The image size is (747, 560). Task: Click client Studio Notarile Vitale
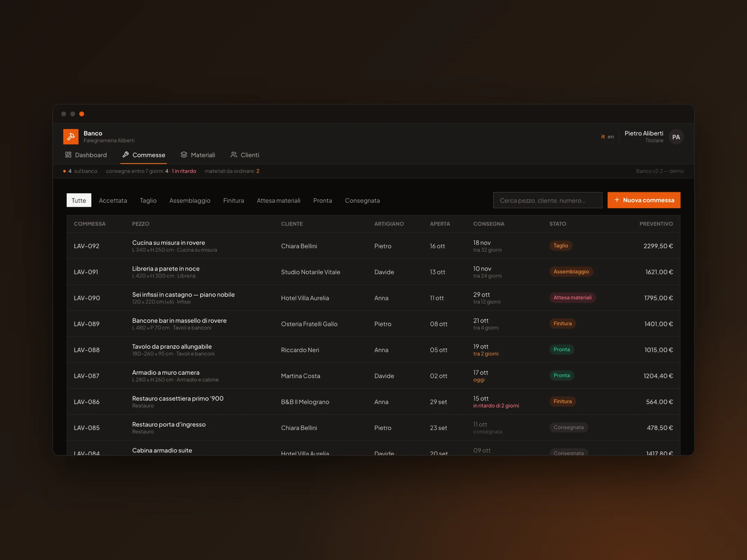(311, 272)
